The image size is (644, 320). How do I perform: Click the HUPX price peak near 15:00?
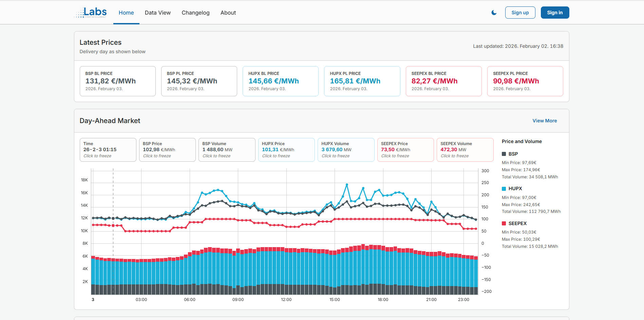(347, 184)
